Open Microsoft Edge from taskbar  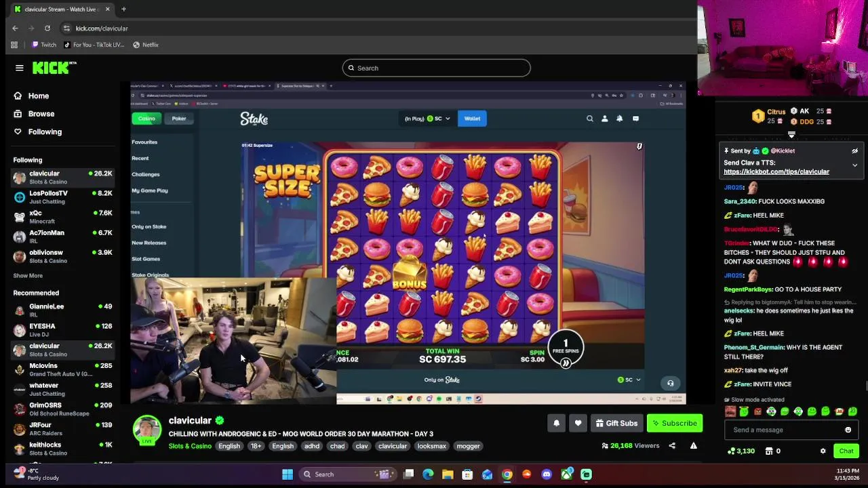428,474
